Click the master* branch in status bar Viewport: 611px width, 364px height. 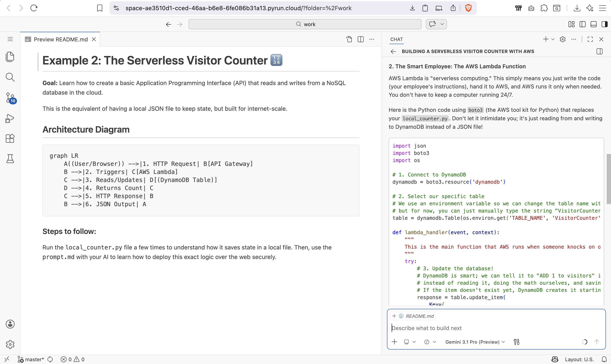pos(31,359)
